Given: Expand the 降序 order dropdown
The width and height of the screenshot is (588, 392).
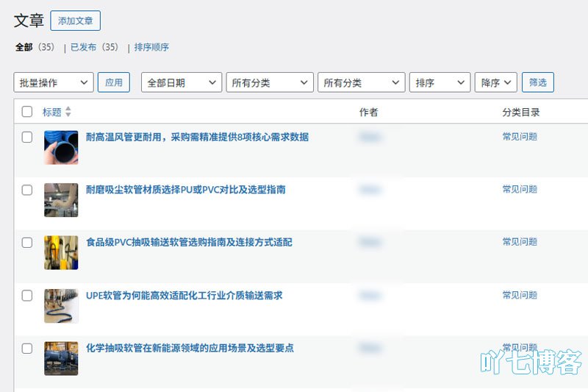Looking at the screenshot, I should [x=496, y=82].
